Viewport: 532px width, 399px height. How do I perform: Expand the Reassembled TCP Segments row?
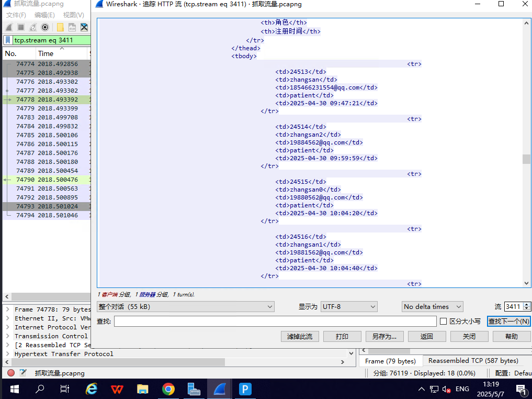click(x=7, y=345)
